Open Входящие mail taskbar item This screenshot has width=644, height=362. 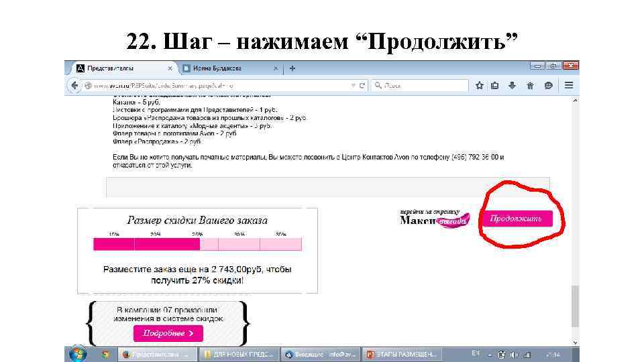[321, 354]
